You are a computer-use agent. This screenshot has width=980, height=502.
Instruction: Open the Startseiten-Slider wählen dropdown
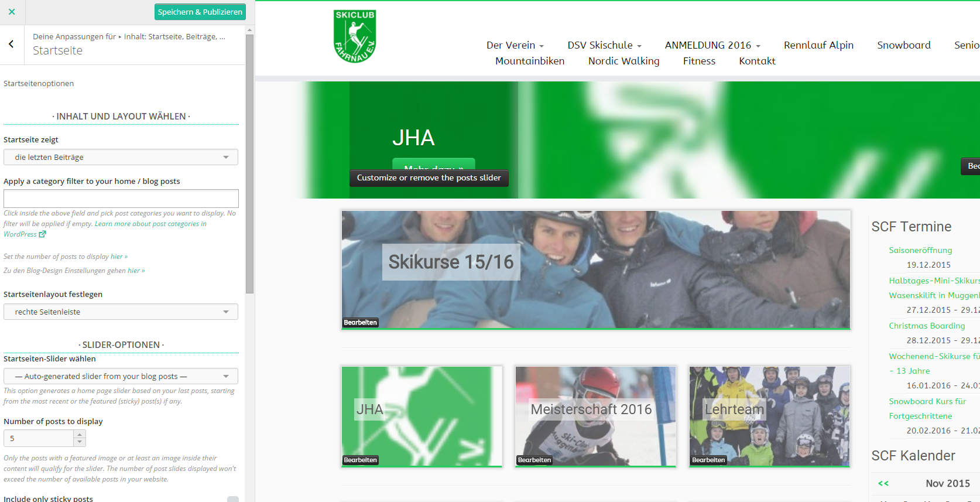pos(121,376)
